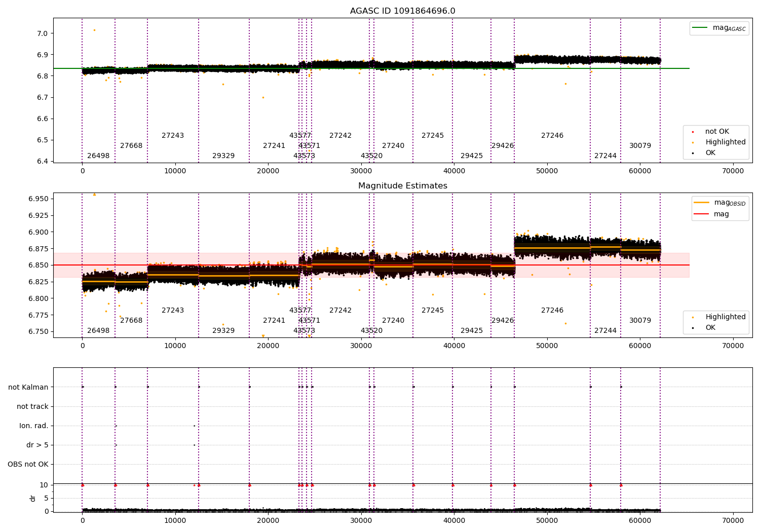The height and width of the screenshot is (532, 760).
Task: Click obsid label 27246 in the middle plot
Action: point(552,311)
